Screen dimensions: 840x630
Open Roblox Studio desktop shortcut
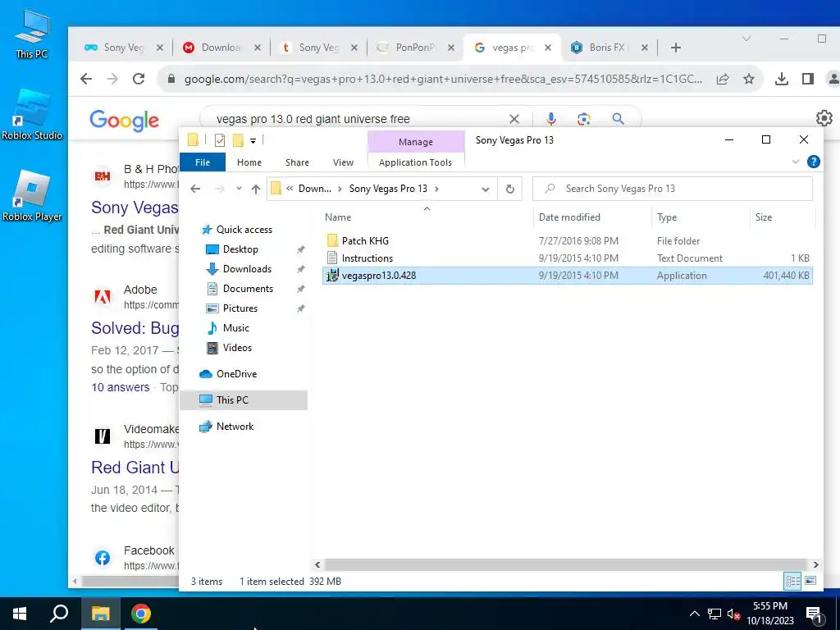pos(32,114)
